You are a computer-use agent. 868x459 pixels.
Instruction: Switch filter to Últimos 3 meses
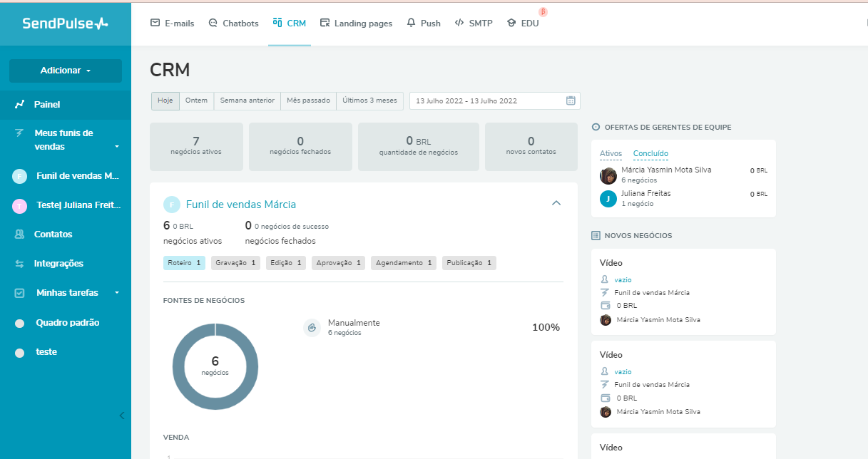pos(369,100)
